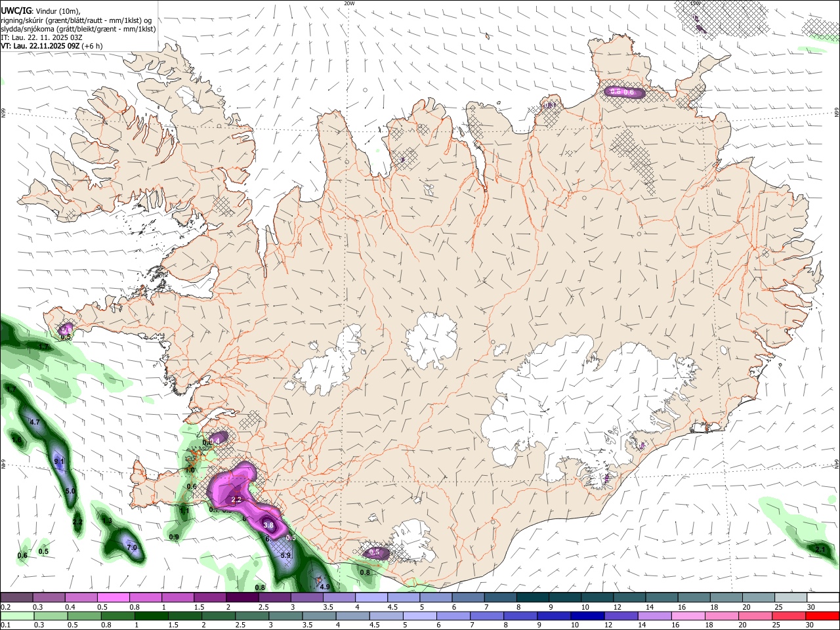This screenshot has width=840, height=630.
Task: Click the dark teal swatch above 8 in snow legend
Action: pos(533,597)
